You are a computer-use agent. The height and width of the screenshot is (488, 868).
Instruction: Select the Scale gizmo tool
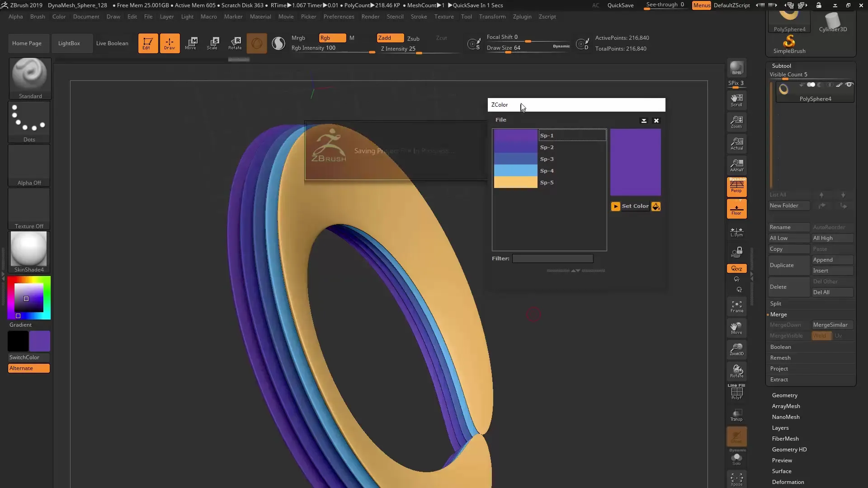pyautogui.click(x=212, y=43)
